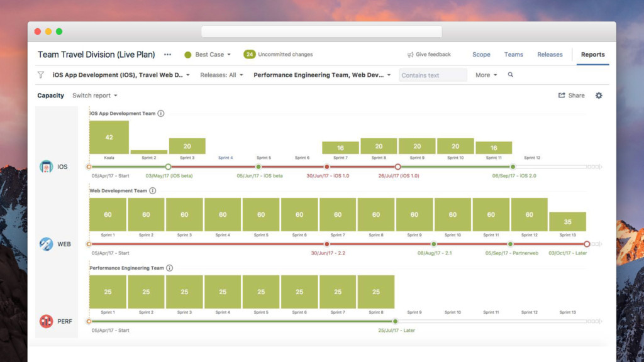Image resolution: width=644 pixels, height=362 pixels.
Task: Open the iOS App Development projects filter dropdown
Action: coord(121,75)
